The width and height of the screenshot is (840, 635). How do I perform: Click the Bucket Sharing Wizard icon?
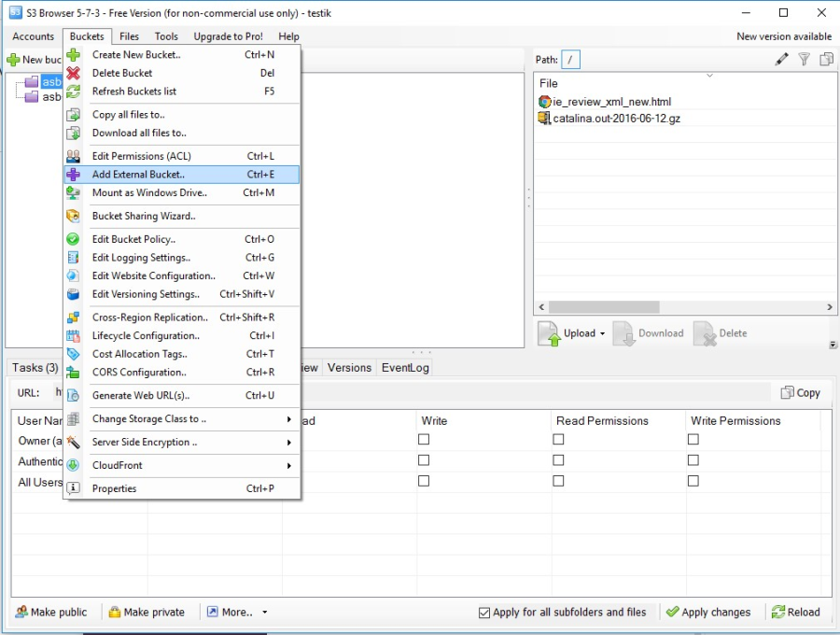74,216
